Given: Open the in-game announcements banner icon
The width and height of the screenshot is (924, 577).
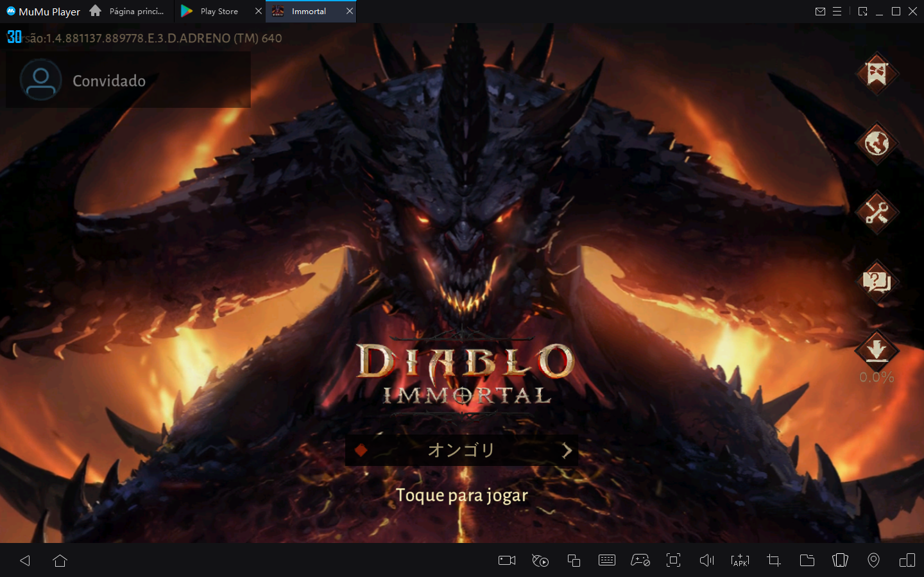Looking at the screenshot, I should pos(877,73).
